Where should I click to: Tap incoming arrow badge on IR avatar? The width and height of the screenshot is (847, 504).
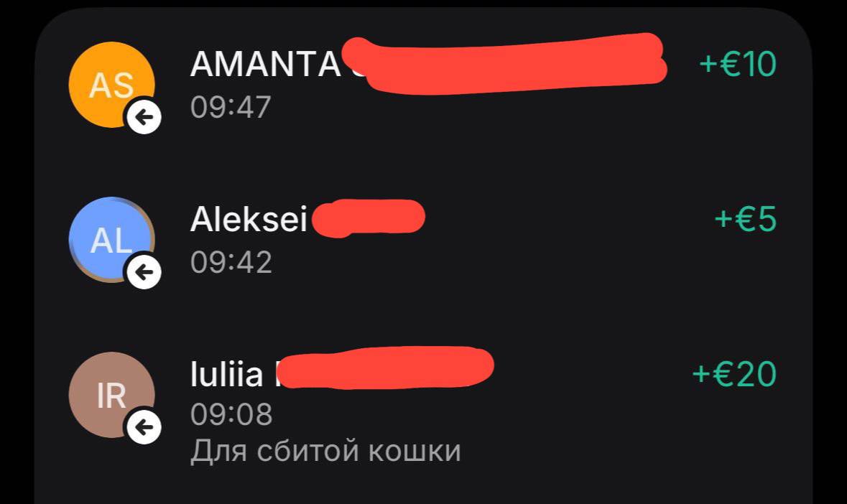(144, 427)
